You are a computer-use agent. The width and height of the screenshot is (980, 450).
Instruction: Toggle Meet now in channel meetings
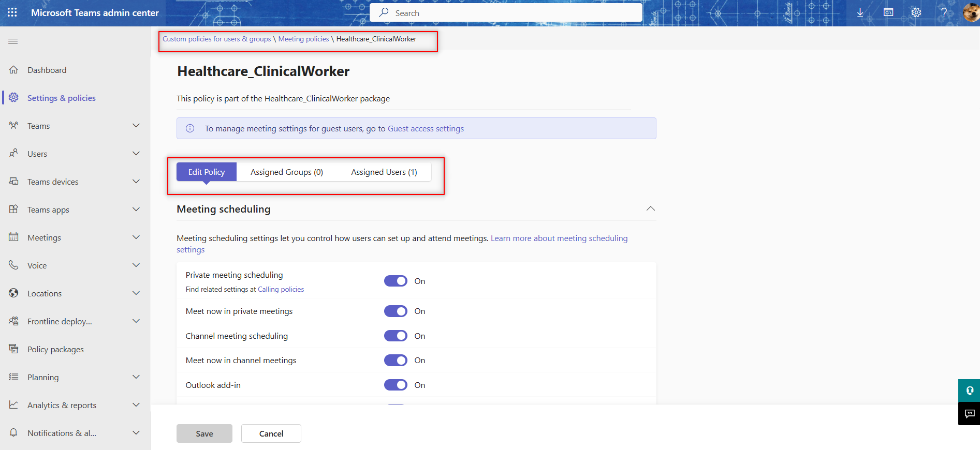pyautogui.click(x=396, y=360)
